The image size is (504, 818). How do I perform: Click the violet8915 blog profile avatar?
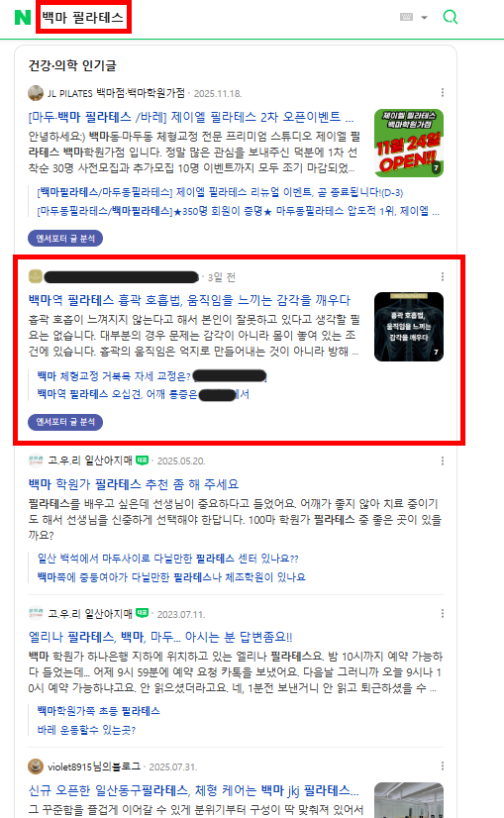click(36, 767)
